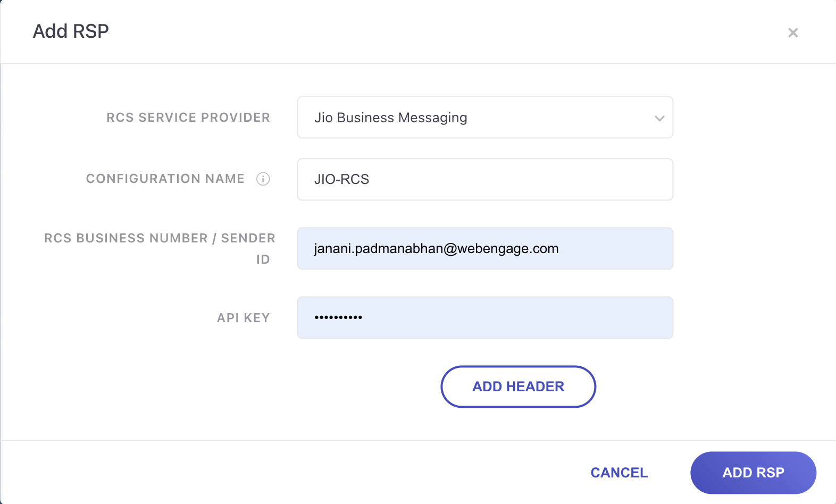This screenshot has height=504, width=836.
Task: Click the Add Header button
Action: tap(519, 387)
